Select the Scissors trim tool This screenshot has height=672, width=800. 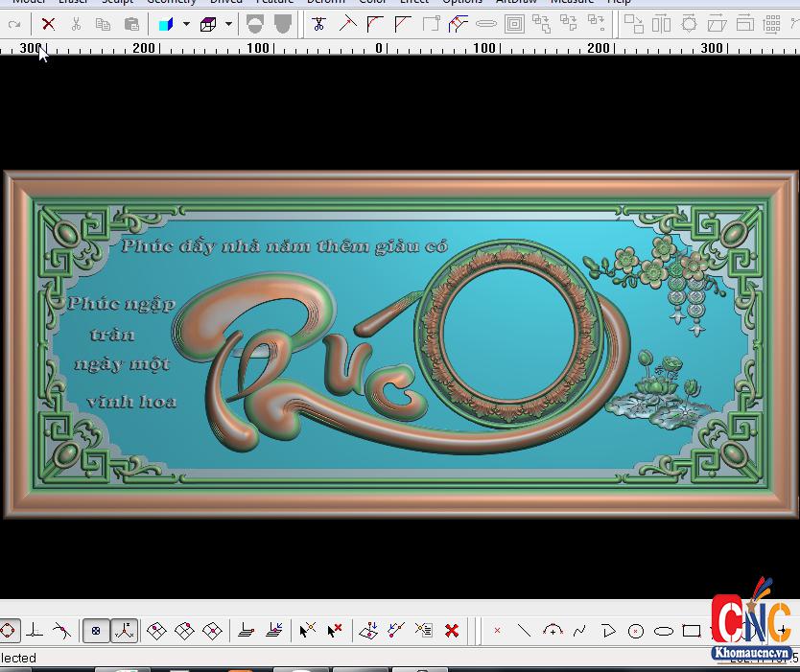click(319, 24)
